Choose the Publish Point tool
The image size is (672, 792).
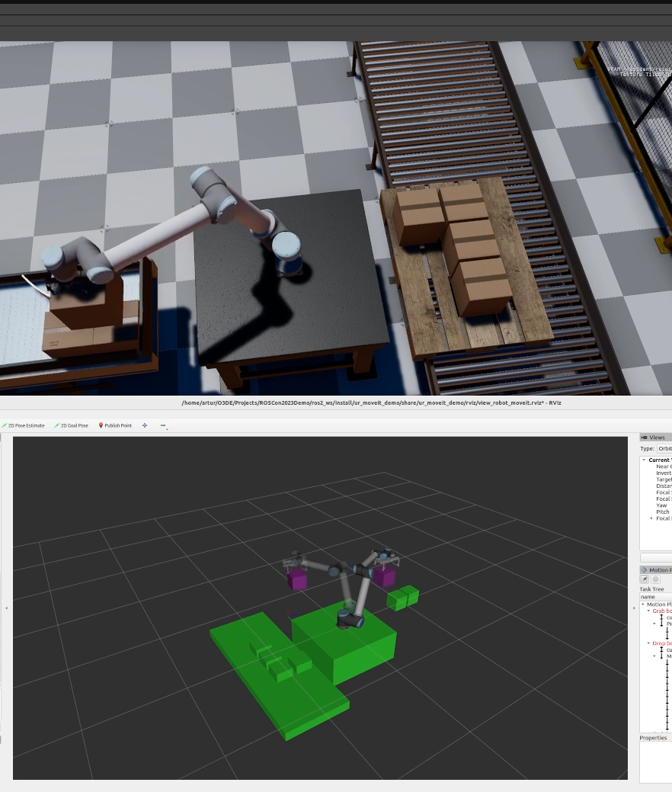pos(115,425)
